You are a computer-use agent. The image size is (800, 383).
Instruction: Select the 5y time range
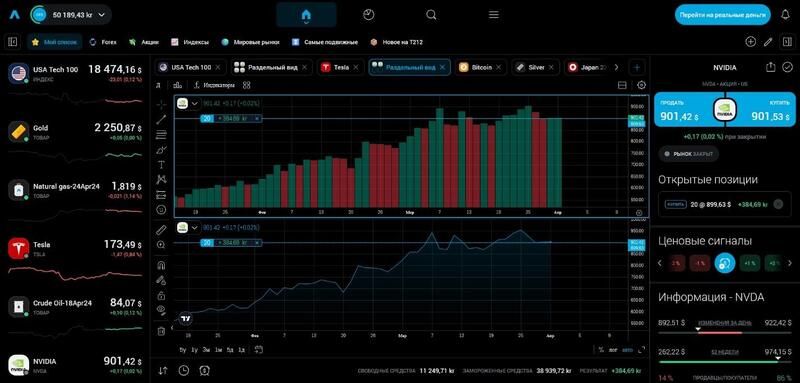tap(183, 350)
